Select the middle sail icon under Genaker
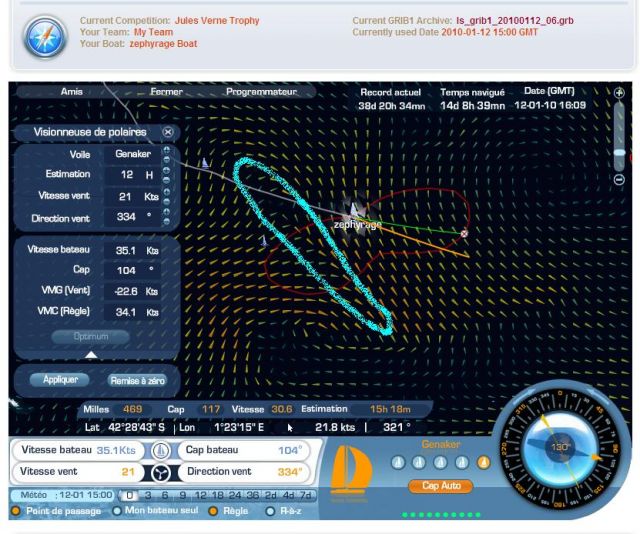The image size is (640, 534). (x=440, y=463)
